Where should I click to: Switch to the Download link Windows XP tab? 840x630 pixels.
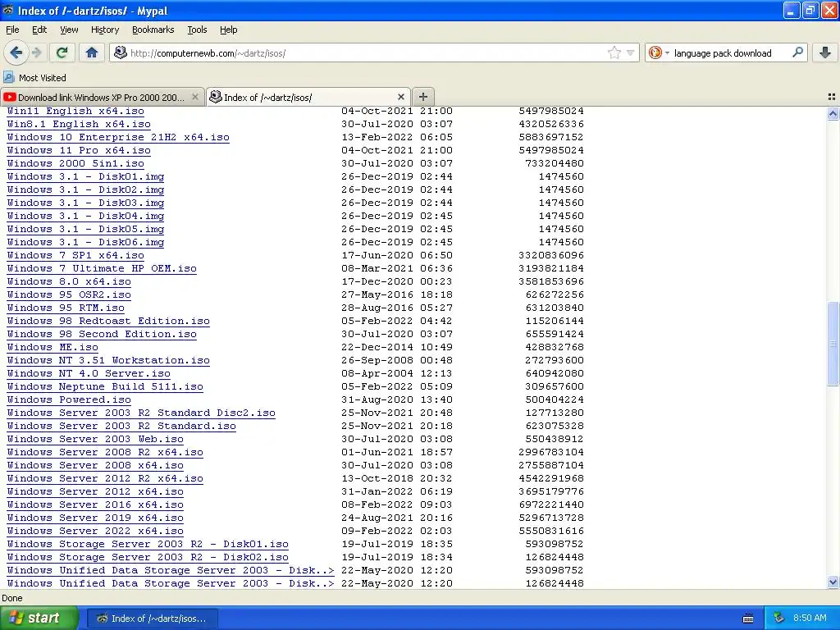coord(102,97)
